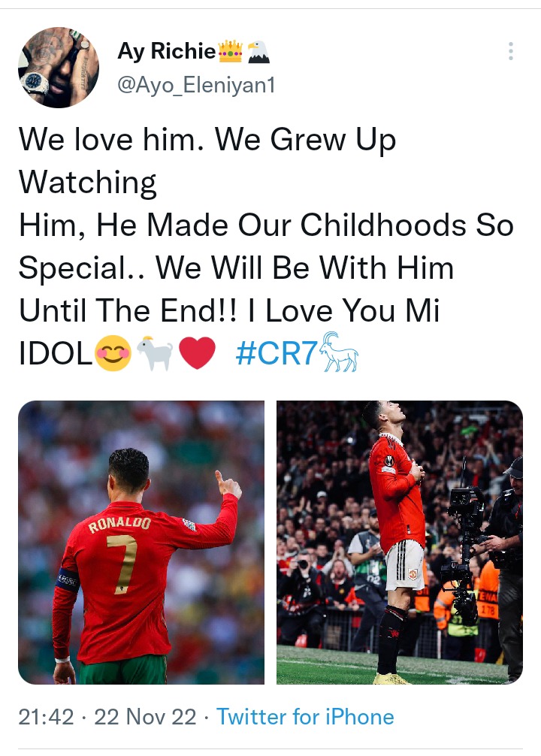Click the eagle emoji beside the name
This screenshot has height=756, width=541.
(258, 52)
